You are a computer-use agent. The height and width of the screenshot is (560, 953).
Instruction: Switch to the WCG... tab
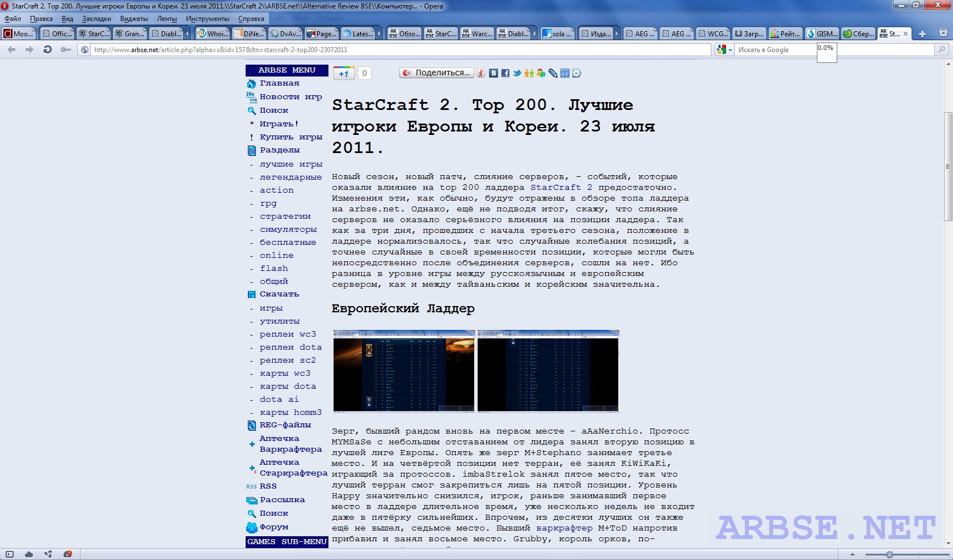click(x=713, y=34)
